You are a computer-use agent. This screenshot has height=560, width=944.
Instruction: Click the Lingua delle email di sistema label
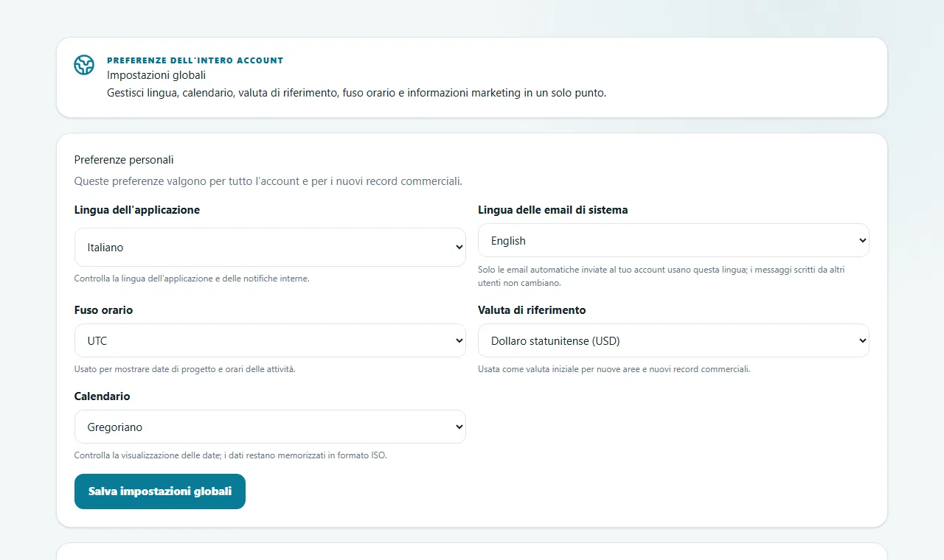553,210
